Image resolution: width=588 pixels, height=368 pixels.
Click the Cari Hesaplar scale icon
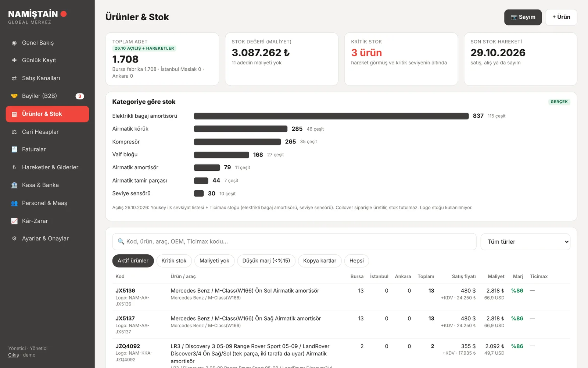click(x=14, y=132)
